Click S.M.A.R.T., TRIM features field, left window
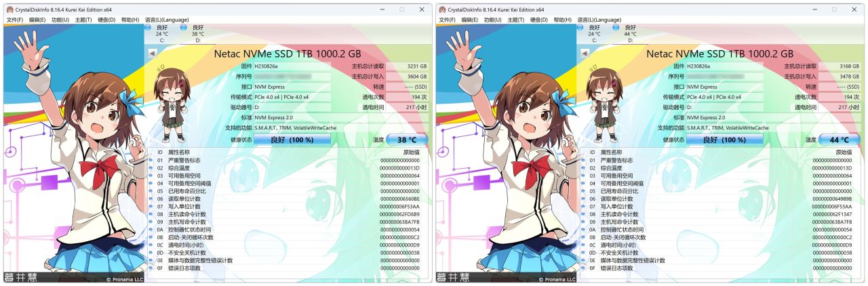868x286 pixels. coord(340,127)
